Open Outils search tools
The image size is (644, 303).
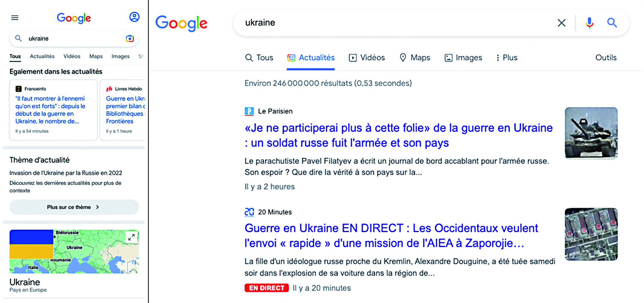[606, 58]
